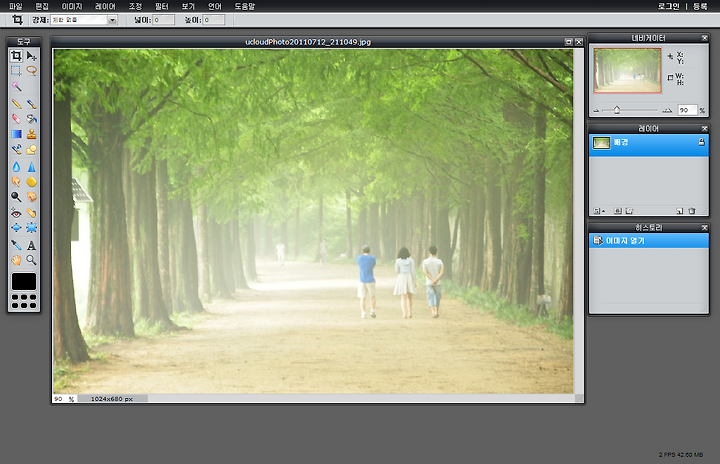The width and height of the screenshot is (720, 464).
Task: Select the 배경 layer row
Action: 648,145
